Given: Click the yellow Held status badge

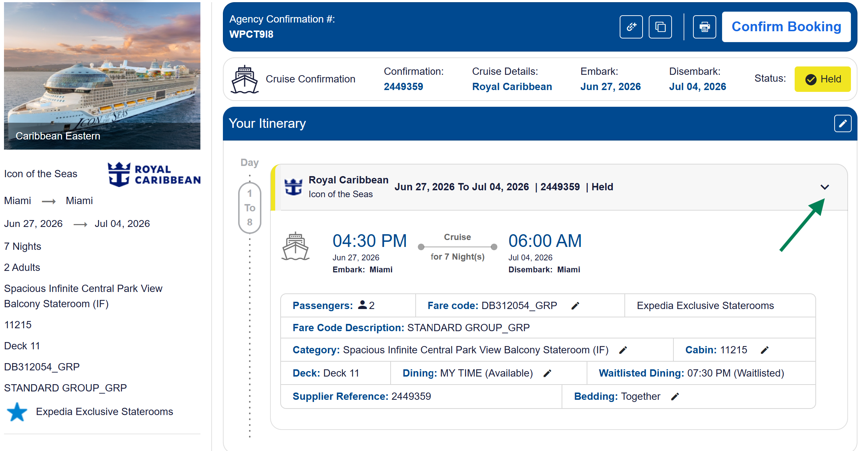Looking at the screenshot, I should click(822, 79).
